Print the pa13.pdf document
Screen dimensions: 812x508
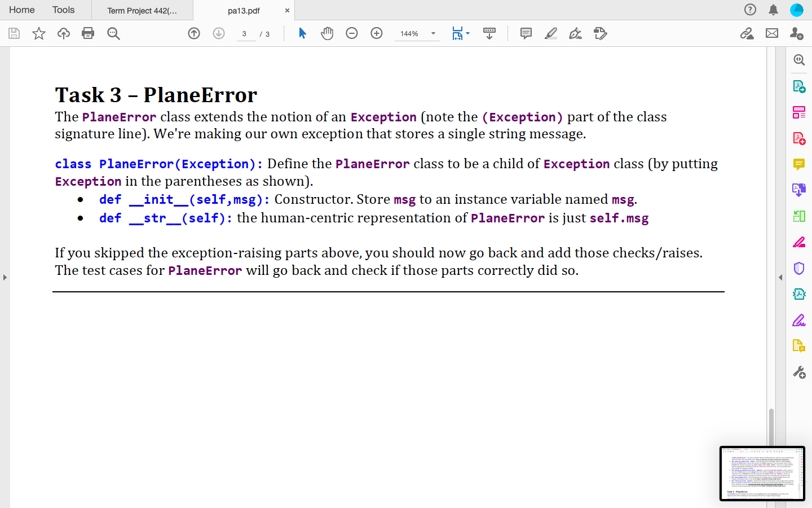pyautogui.click(x=88, y=33)
